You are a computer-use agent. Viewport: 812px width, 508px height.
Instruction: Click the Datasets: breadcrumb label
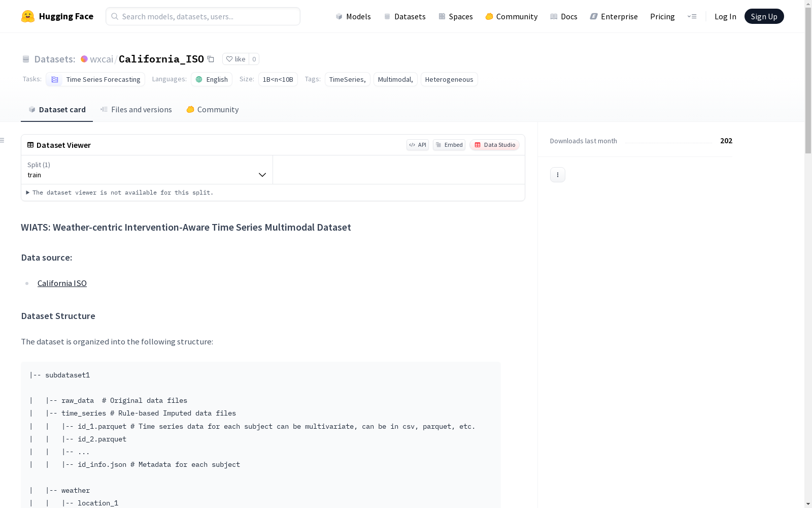pos(55,59)
